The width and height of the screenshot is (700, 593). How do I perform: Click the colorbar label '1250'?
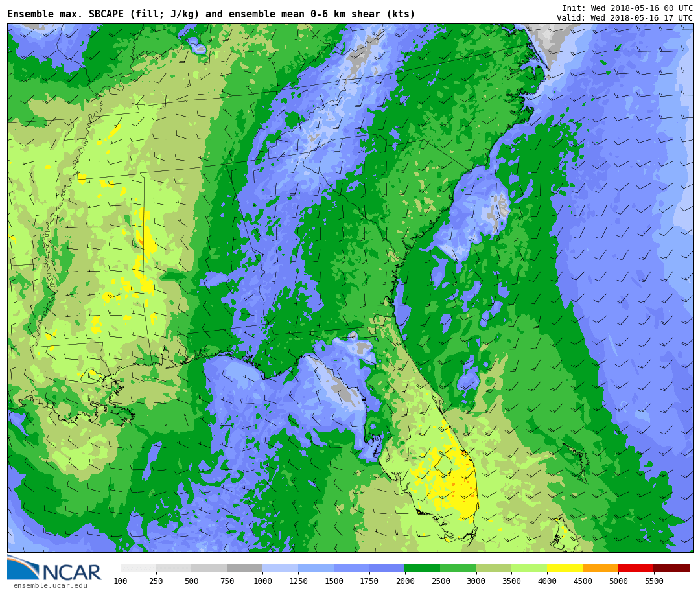pyautogui.click(x=298, y=581)
